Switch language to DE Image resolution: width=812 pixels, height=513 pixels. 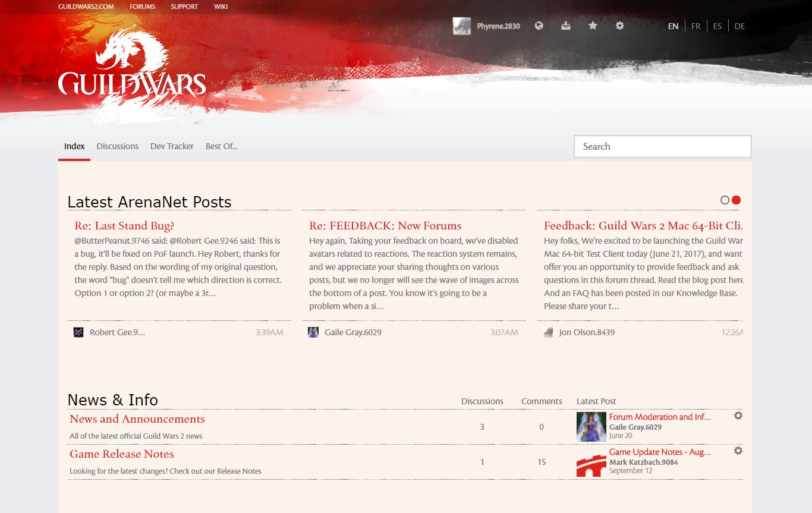pyautogui.click(x=739, y=26)
